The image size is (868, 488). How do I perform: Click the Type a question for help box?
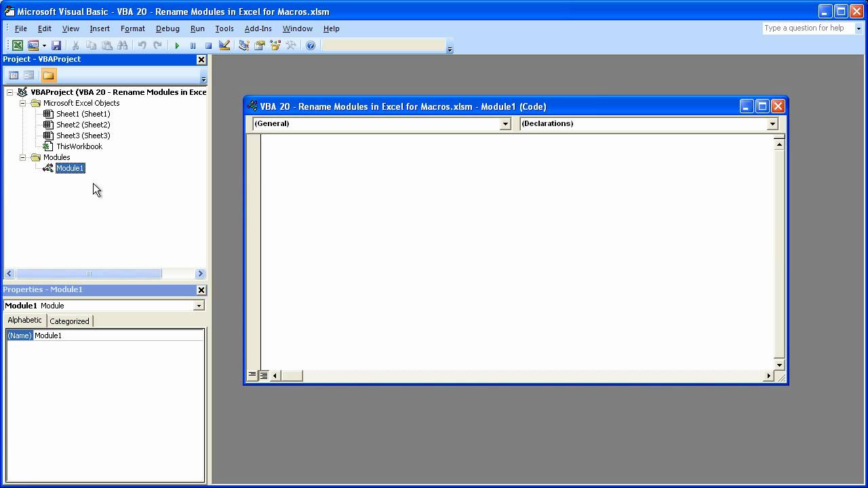[807, 28]
